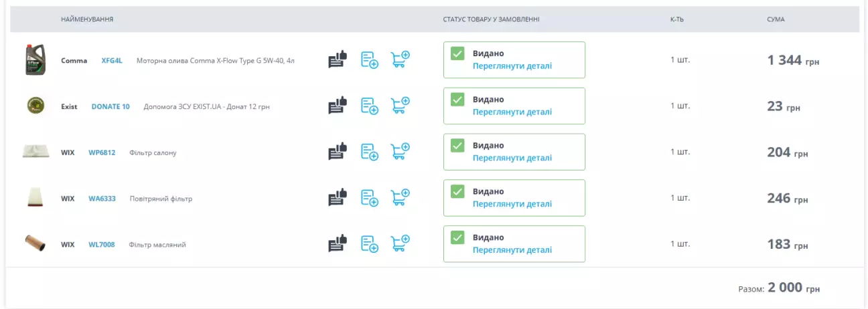Click the Comma brand name
Viewport: 868px width, 309px height.
tap(74, 60)
